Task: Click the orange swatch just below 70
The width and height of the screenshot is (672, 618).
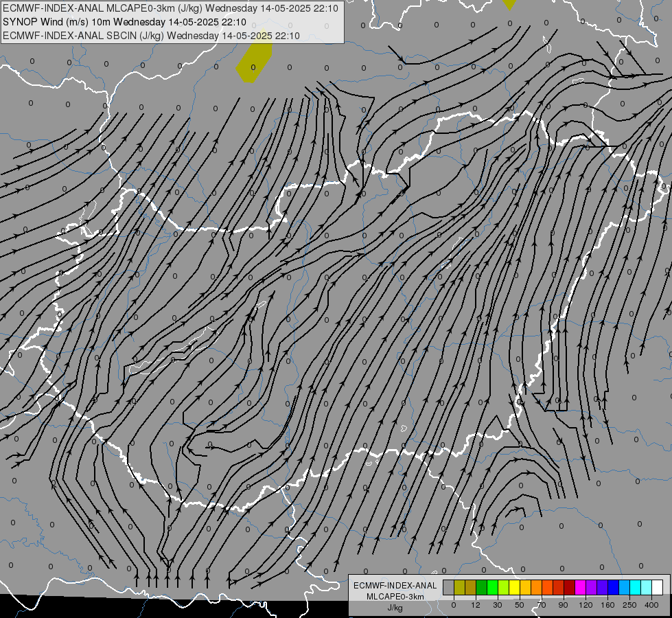Action: coord(537,588)
